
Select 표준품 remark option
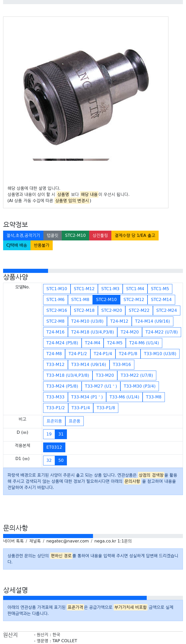click(74, 421)
